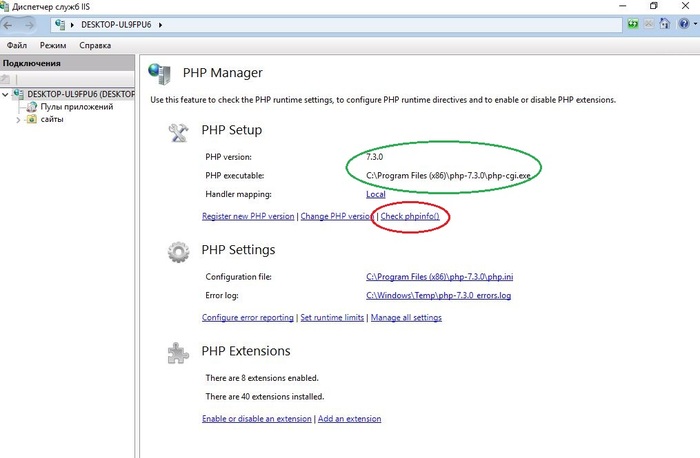This screenshot has width=700, height=458.
Task: Click the PHP Settings gear icon
Action: coord(179,250)
